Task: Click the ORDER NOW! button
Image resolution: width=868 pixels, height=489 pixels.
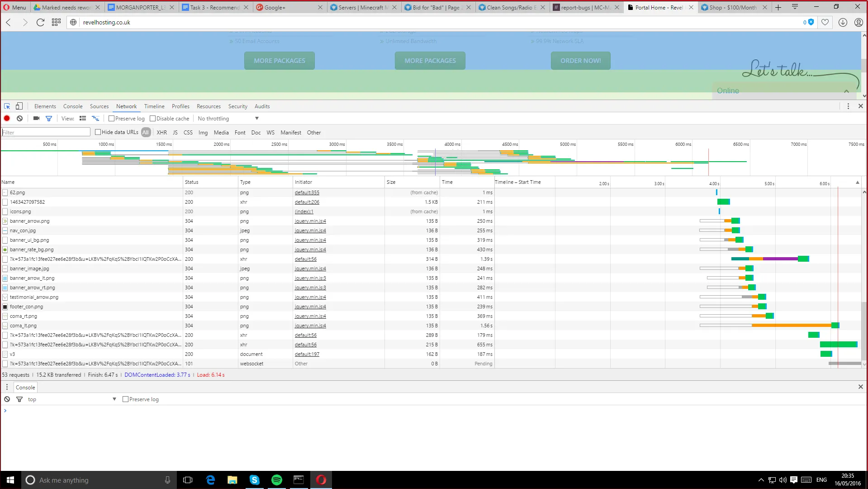Action: tap(580, 61)
